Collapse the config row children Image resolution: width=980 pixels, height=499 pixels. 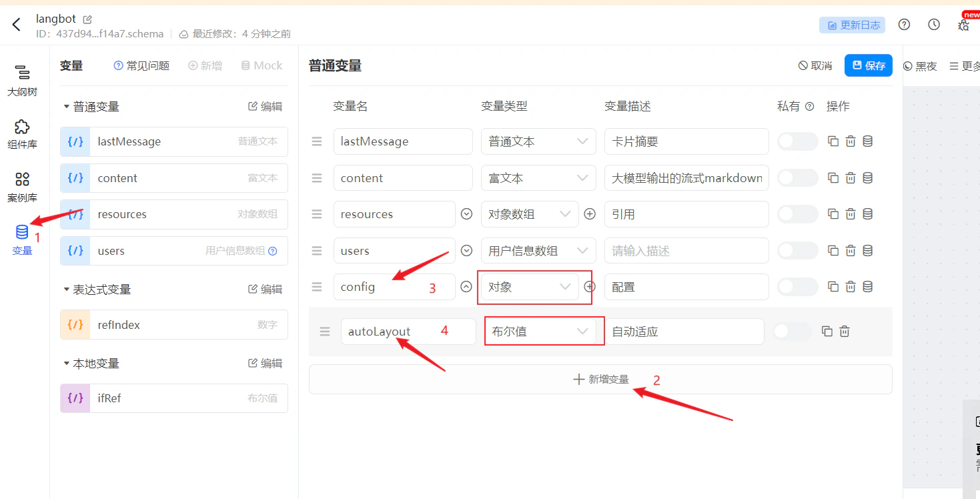(x=467, y=287)
